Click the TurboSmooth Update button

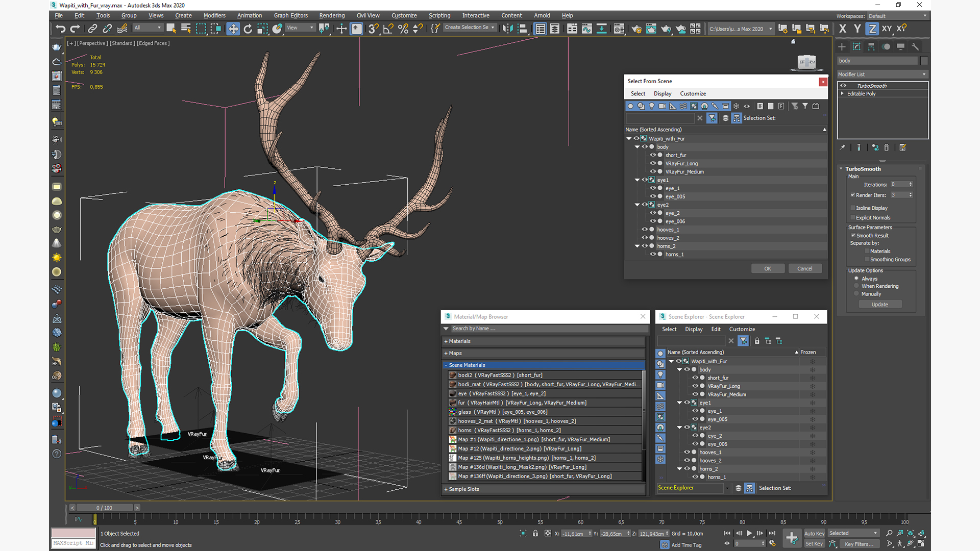click(879, 305)
